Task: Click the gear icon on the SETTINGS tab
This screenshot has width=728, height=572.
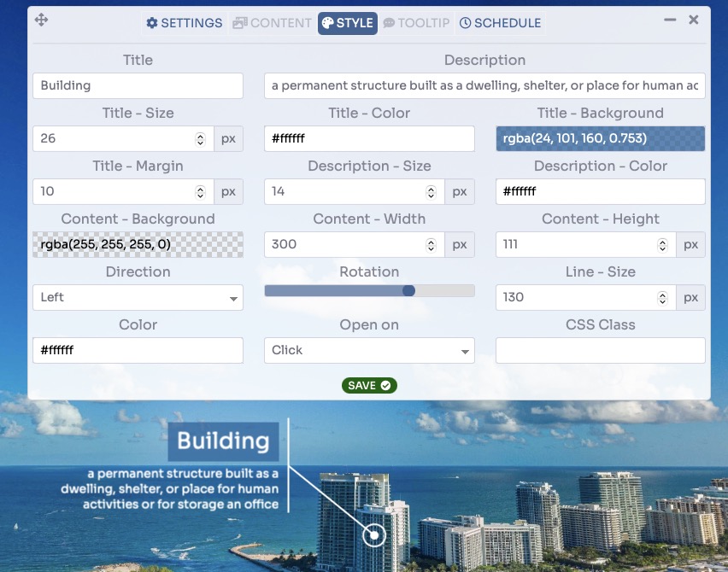Action: [x=153, y=23]
